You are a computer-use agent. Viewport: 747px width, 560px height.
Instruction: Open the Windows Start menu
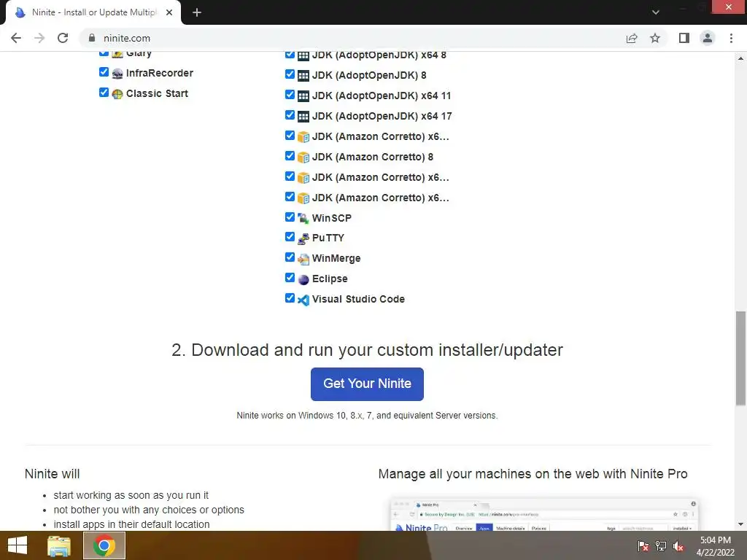18,545
